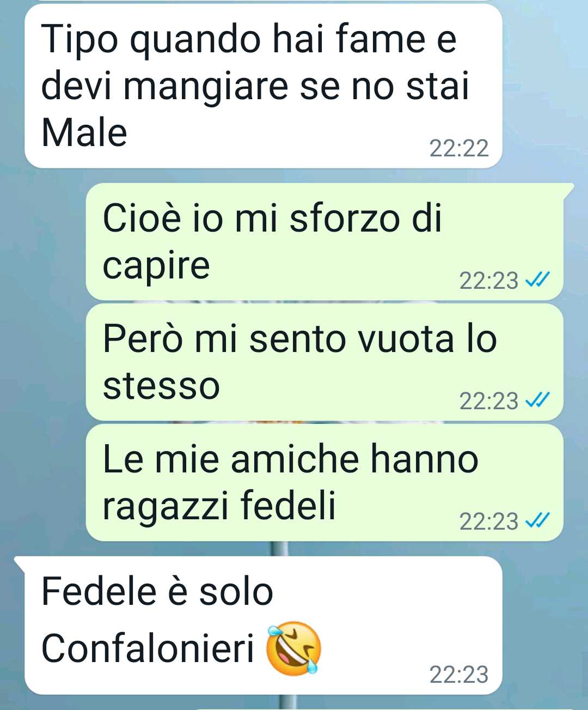Screen dimensions: 588x710
Task: Tap the 22:23 timestamp on 'stesso' message
Action: click(488, 401)
